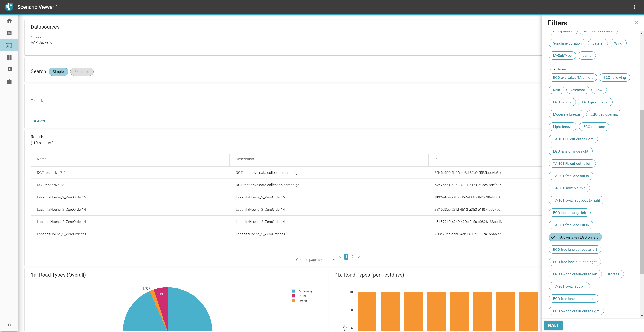Click the Filters panel scrollbar thumb
Viewport: 644px width, 332px height.
(641, 192)
